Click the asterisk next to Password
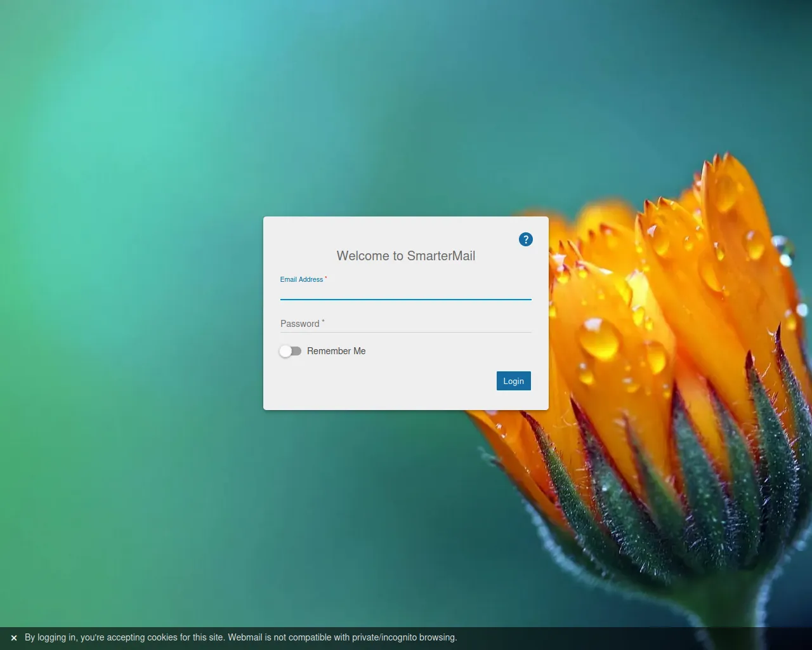812x650 pixels. tap(323, 322)
